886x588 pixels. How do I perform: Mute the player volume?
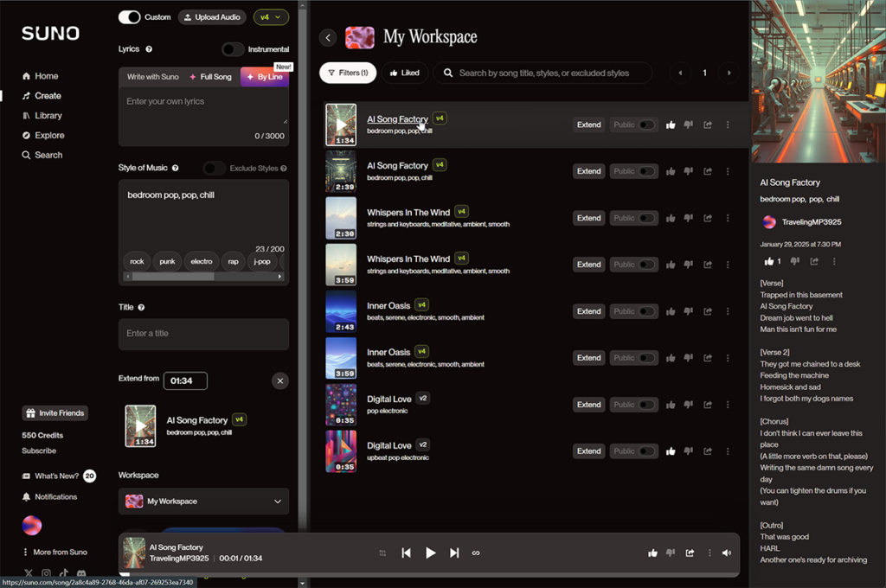point(727,553)
